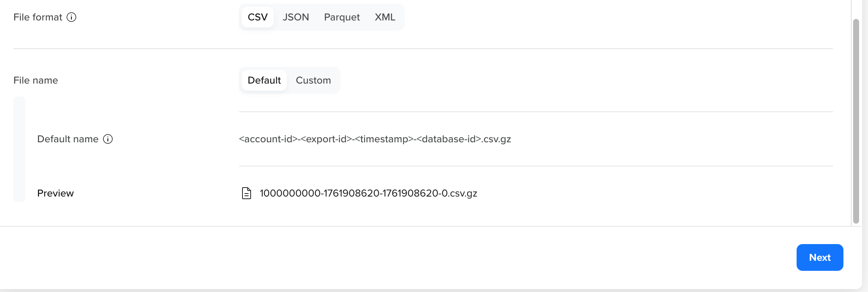The image size is (868, 292).
Task: Choose Parquet as the file format
Action: coord(341,17)
